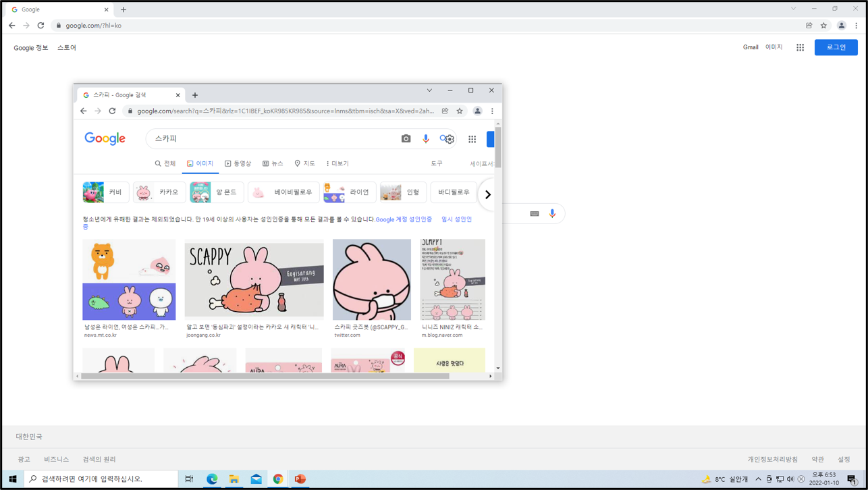Open PowerPoint from taskbar
The height and width of the screenshot is (490, 868).
pos(300,479)
